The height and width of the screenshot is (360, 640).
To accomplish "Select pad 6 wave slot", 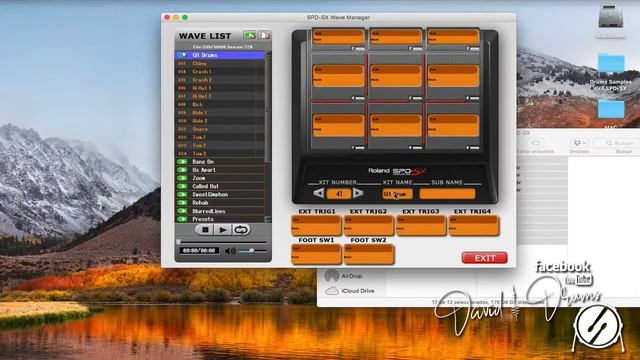I will coord(453,76).
